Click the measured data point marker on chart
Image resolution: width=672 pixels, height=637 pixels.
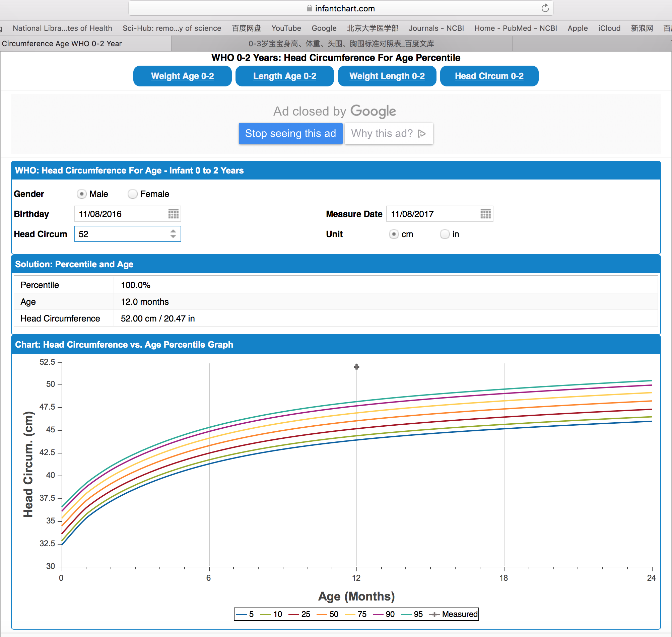coord(356,367)
